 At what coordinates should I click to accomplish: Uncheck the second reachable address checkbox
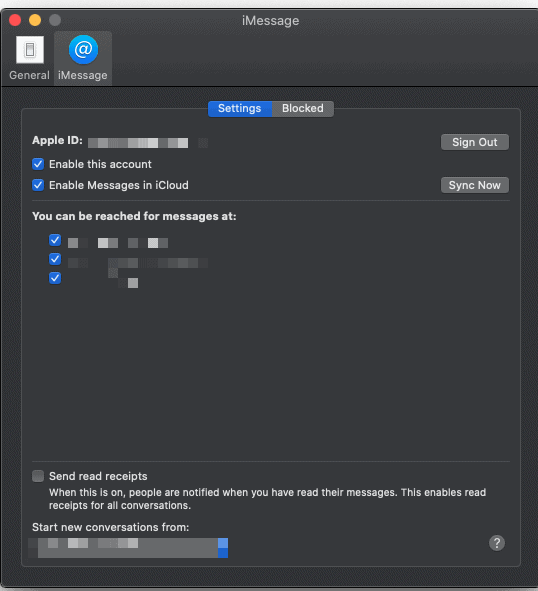pyautogui.click(x=55, y=259)
